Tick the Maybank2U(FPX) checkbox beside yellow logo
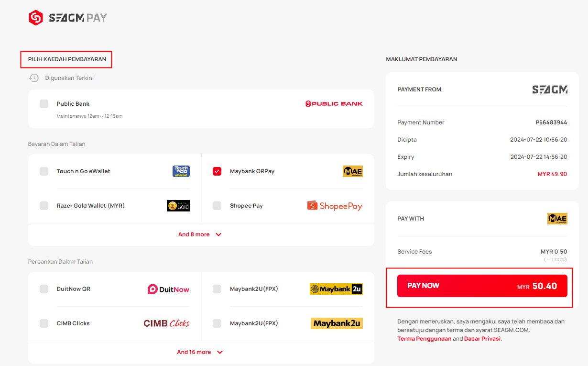Screen dimensions: 588x366 [x=217, y=323]
